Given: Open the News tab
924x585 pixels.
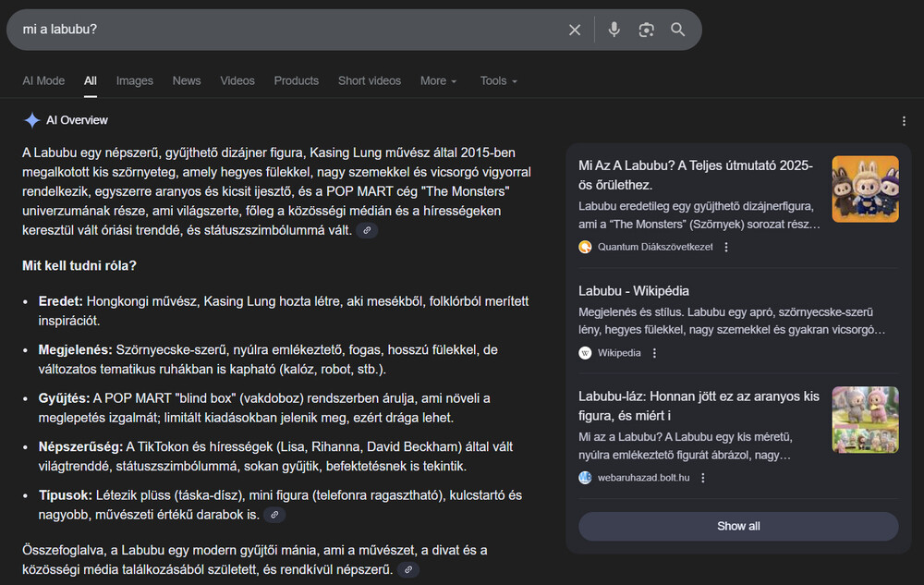Looking at the screenshot, I should coord(187,80).
